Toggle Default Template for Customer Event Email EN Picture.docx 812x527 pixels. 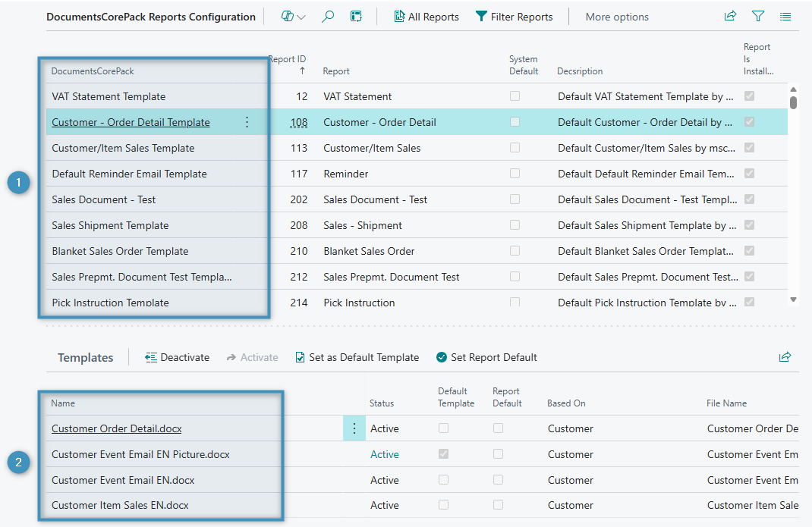point(444,454)
